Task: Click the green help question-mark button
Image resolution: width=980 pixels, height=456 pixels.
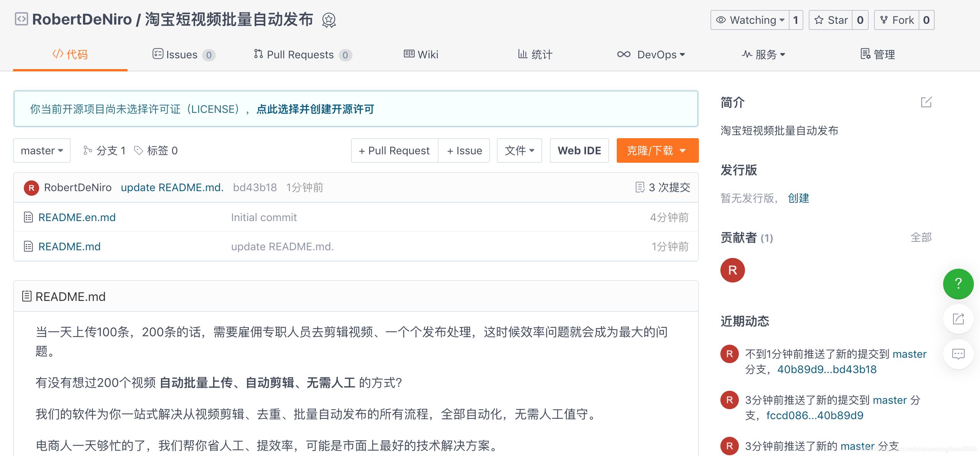Action: tap(958, 284)
